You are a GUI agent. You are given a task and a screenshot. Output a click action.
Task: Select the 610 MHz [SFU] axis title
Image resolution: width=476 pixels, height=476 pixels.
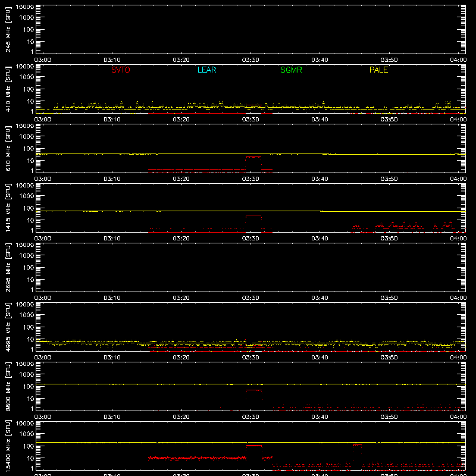pyautogui.click(x=8, y=148)
